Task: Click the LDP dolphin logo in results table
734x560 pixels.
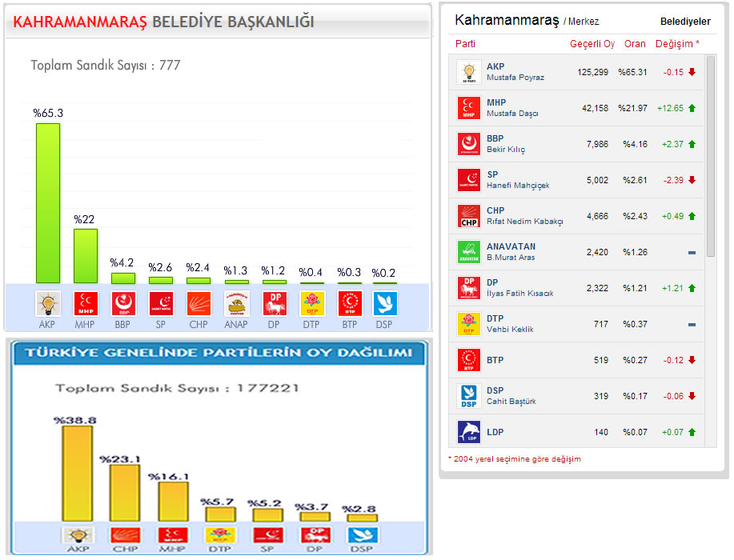Action: 468,433
